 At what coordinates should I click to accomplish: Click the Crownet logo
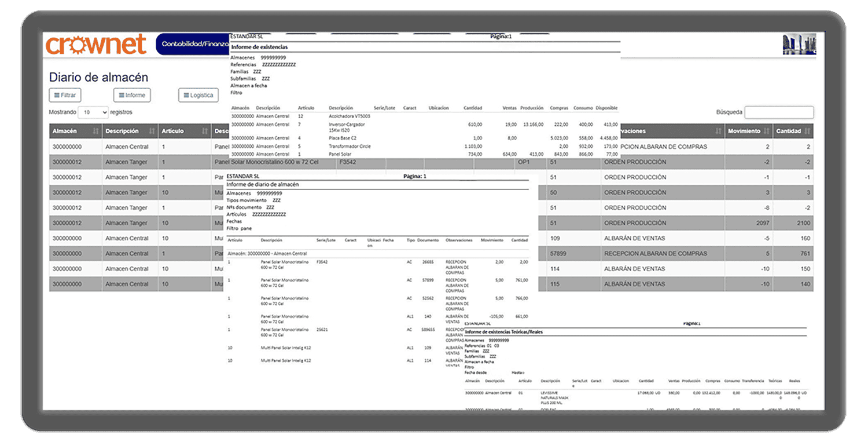coord(97,45)
